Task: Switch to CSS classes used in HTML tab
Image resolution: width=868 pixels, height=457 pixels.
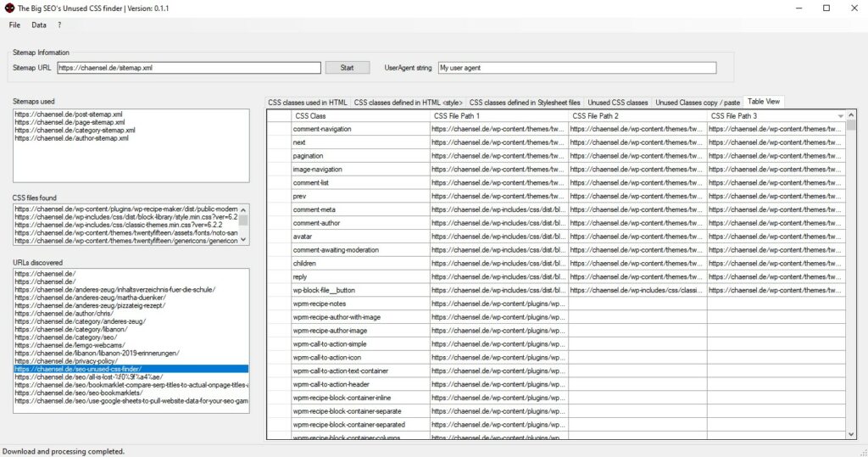Action: 308,103
